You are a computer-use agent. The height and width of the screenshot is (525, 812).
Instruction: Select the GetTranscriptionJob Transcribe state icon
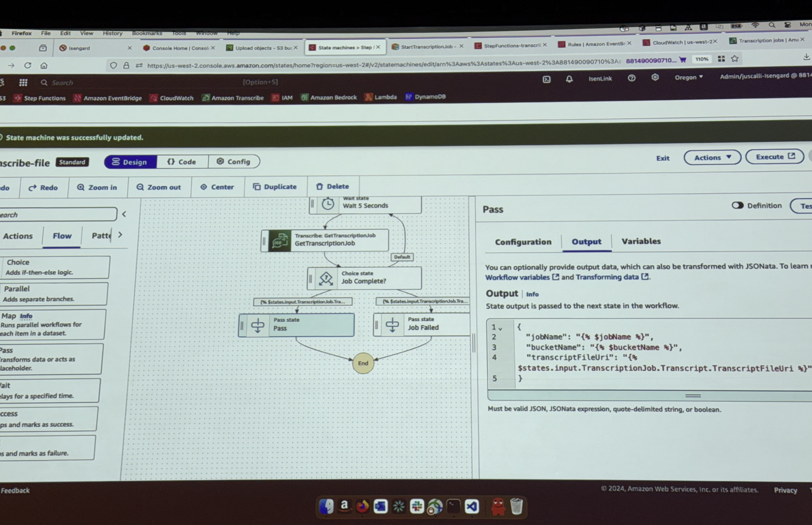[x=280, y=240]
